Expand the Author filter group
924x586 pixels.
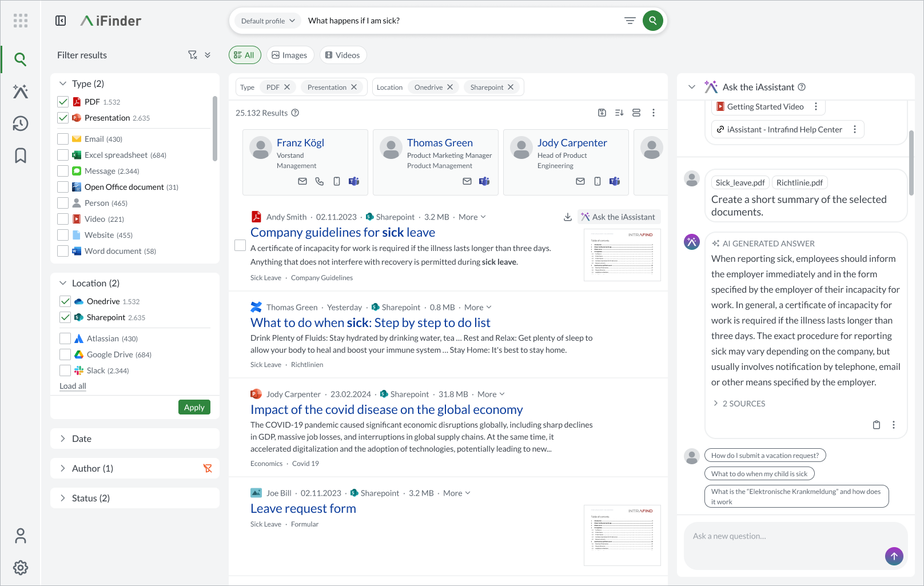[x=63, y=468]
